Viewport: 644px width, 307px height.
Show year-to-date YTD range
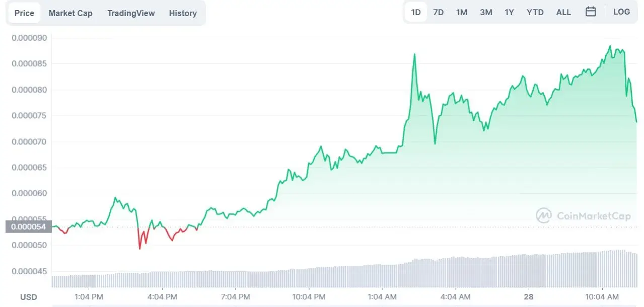[x=535, y=12]
